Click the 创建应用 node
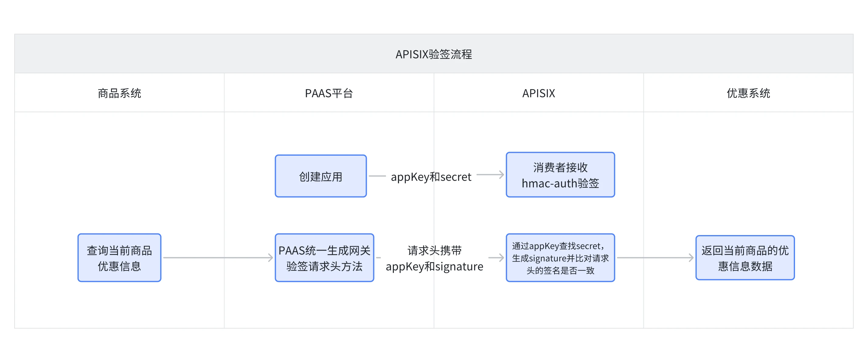 pos(321,176)
